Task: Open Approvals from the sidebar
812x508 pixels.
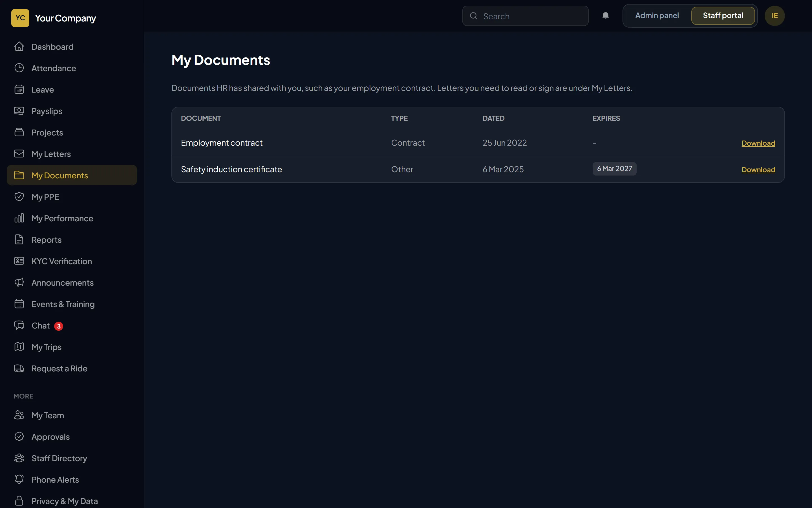Action: [x=72, y=437]
